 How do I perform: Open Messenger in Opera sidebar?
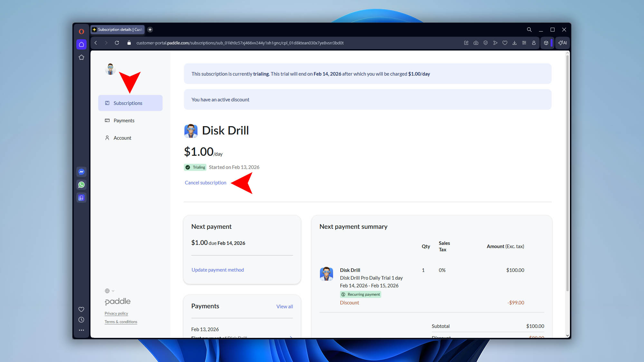81,172
